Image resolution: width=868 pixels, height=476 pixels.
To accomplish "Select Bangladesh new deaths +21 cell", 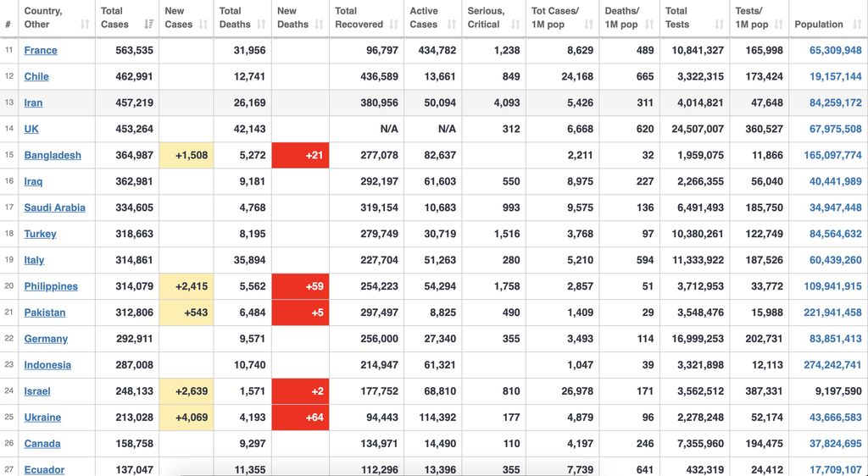I will click(x=301, y=155).
